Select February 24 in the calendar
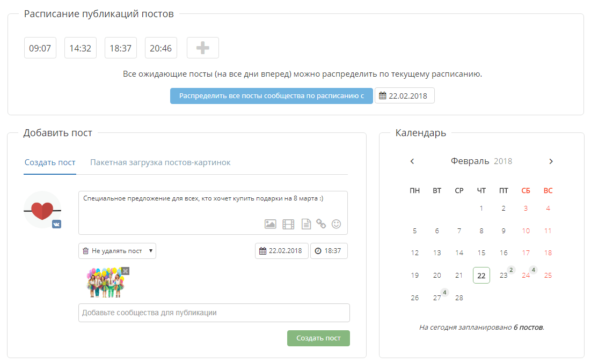The width and height of the screenshot is (591, 364). coord(526,275)
